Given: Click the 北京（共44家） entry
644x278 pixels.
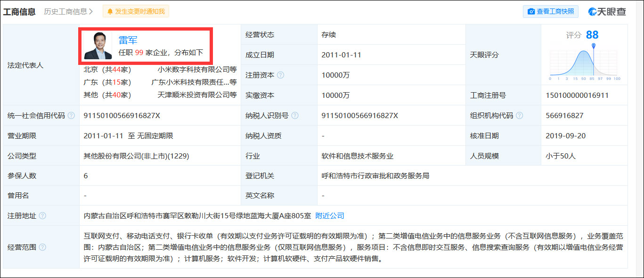Looking at the screenshot, I should point(107,69).
